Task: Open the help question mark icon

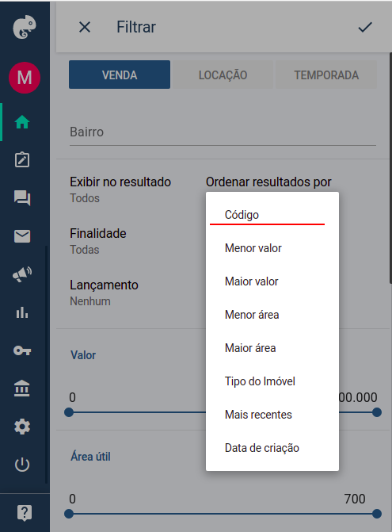Action: [x=25, y=513]
